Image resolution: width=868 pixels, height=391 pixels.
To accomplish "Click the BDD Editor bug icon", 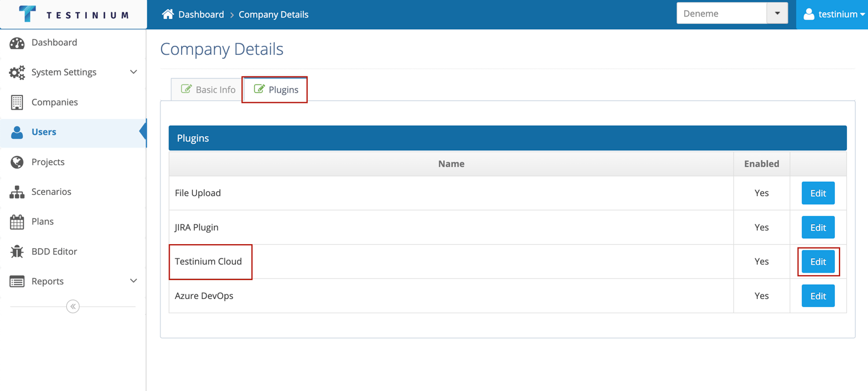I will [x=17, y=252].
